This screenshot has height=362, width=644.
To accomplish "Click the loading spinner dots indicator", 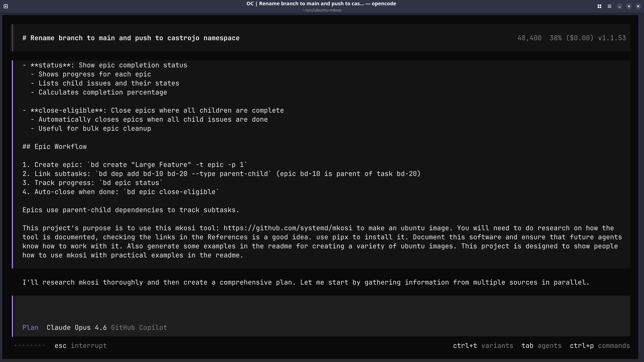I will [30, 346].
